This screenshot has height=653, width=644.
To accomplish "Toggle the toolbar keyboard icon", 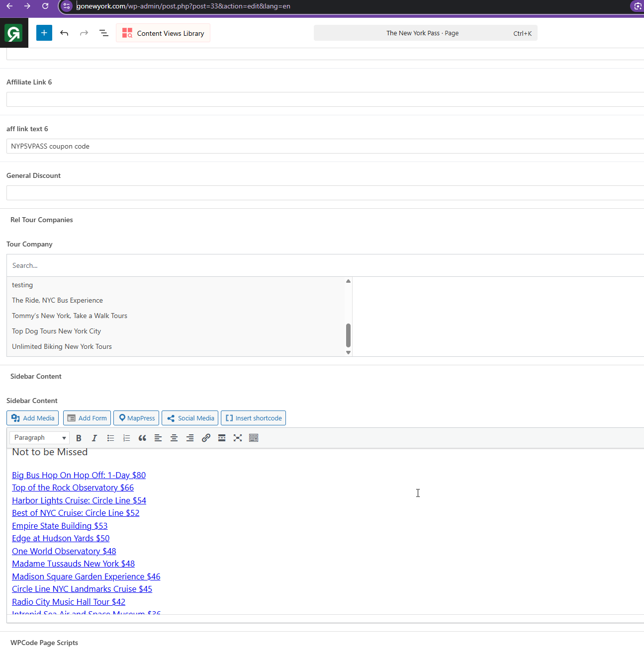I will click(254, 438).
